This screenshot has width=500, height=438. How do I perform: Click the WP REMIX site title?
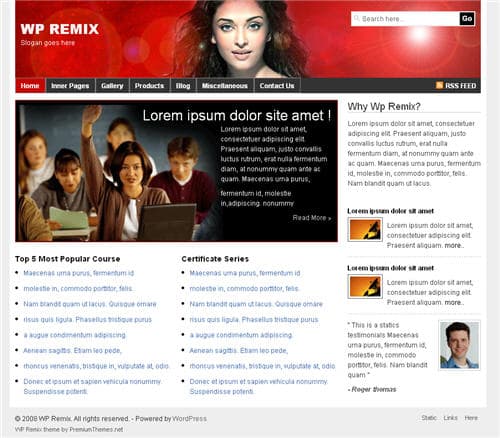(59, 29)
